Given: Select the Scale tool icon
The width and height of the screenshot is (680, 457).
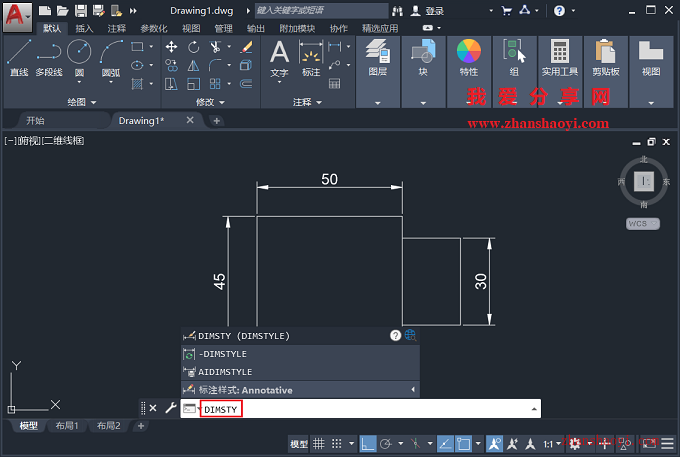Looking at the screenshot, I should (193, 84).
